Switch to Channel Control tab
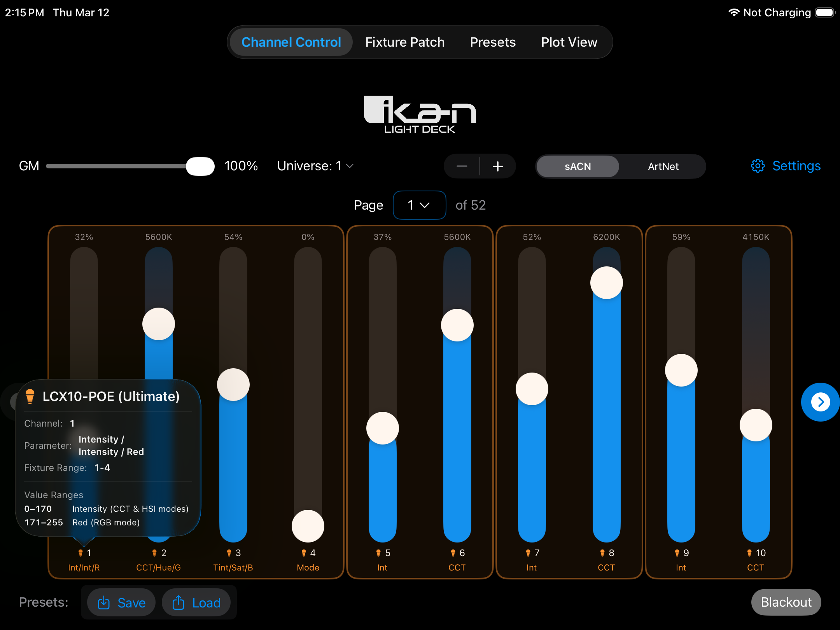This screenshot has height=630, width=840. (291, 42)
